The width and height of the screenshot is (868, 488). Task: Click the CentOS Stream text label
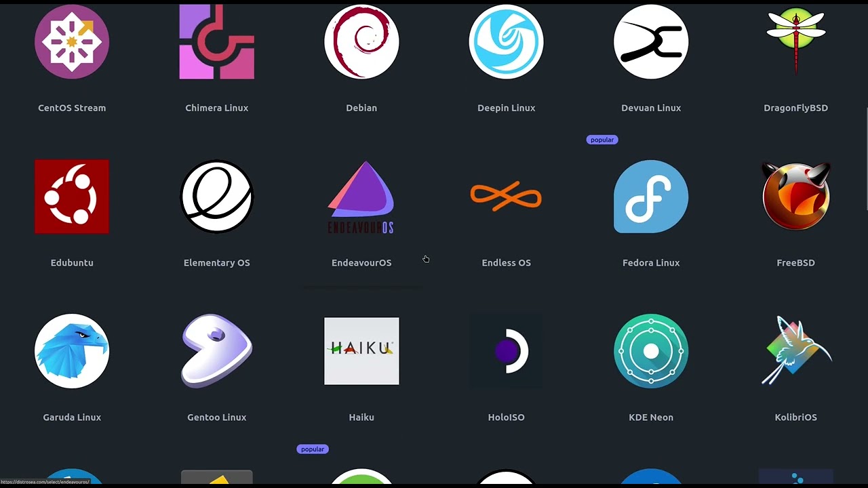72,108
